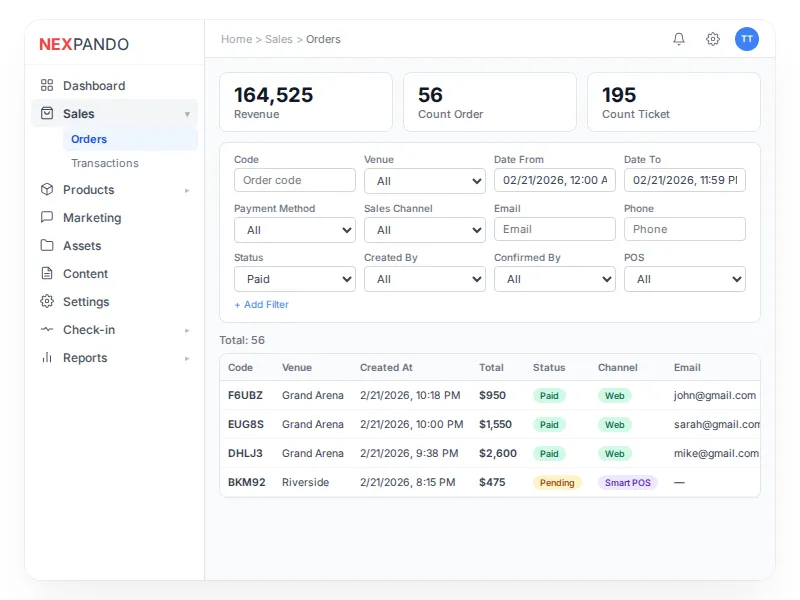Click the Revenue 164,525 card
This screenshot has height=600, width=800.
pos(306,102)
